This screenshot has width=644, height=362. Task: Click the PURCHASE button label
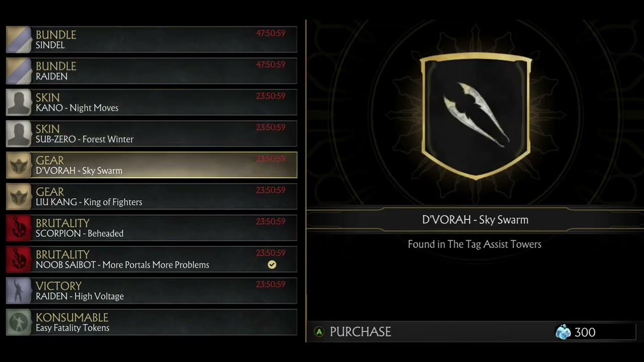(360, 332)
